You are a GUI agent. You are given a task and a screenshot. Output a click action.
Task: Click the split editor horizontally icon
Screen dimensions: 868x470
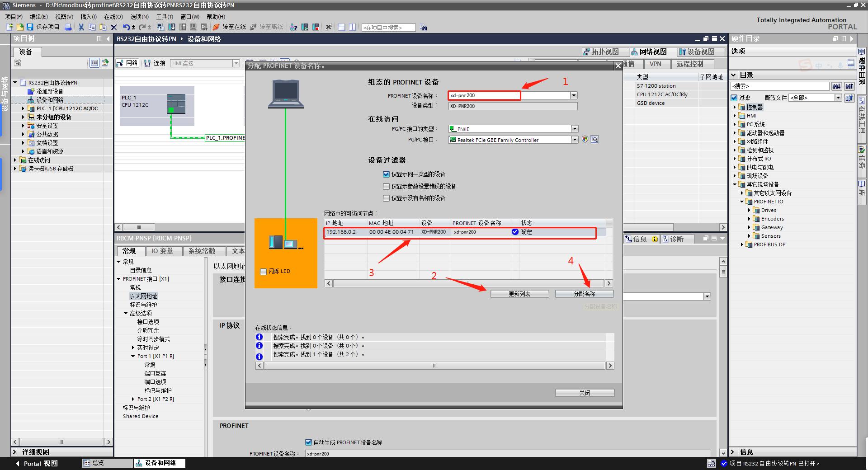pyautogui.click(x=341, y=27)
